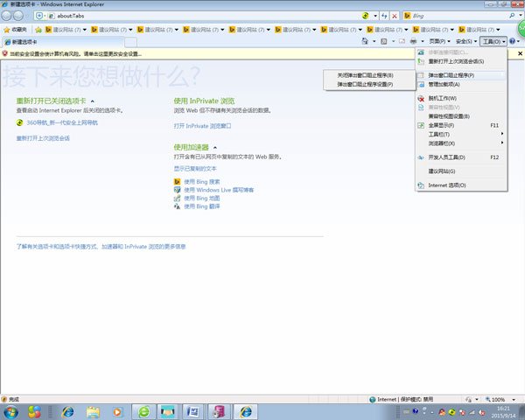525x420 pixels.
Task: Click the Home icon in command bar
Action: (366, 41)
